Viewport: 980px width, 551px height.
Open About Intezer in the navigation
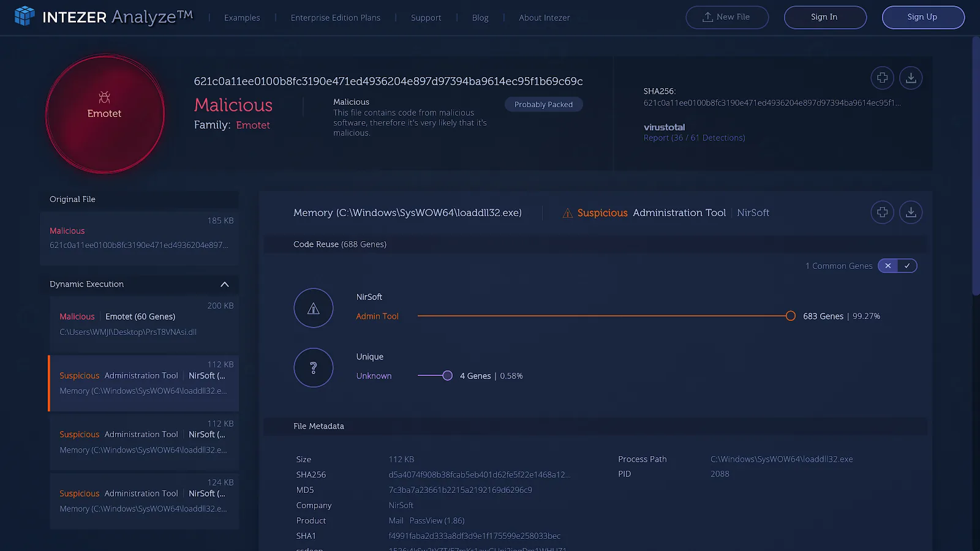click(545, 18)
